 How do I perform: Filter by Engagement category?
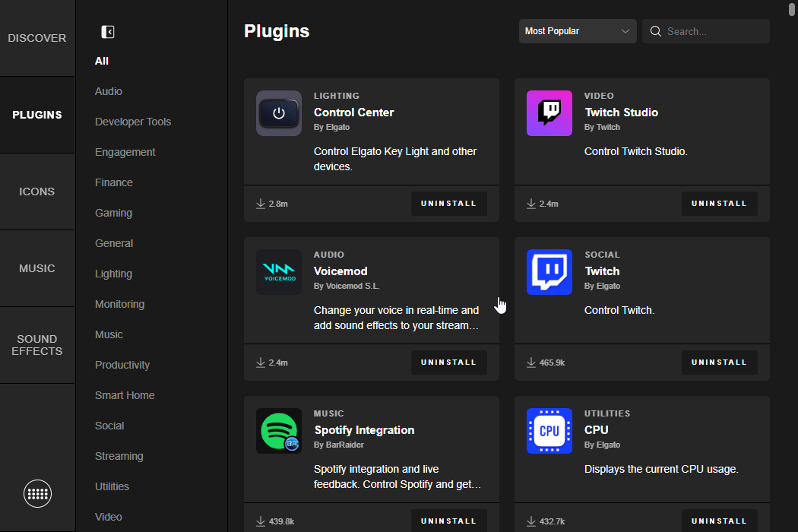[125, 152]
